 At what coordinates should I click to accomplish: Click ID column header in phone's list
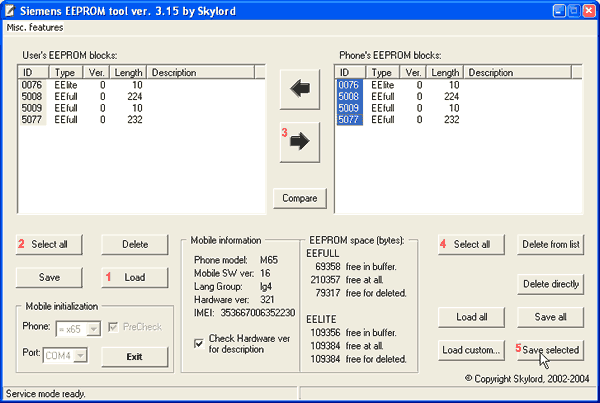(x=350, y=72)
